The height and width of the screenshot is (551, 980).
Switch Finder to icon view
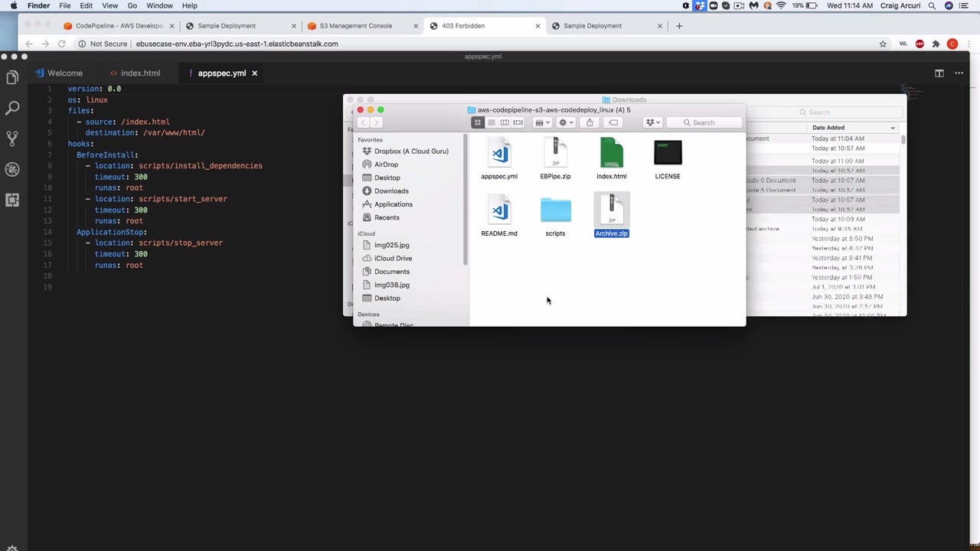478,122
